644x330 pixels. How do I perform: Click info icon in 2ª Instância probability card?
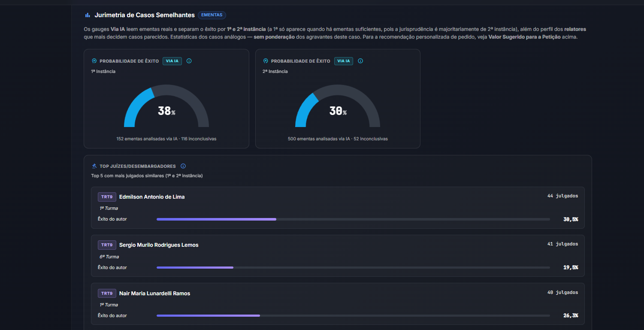coord(360,61)
